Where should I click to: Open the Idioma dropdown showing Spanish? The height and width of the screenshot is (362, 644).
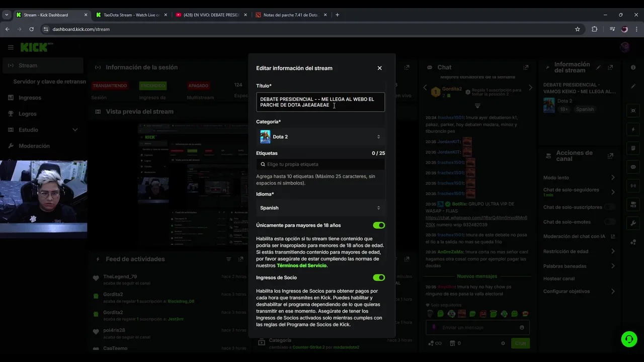[320, 208]
